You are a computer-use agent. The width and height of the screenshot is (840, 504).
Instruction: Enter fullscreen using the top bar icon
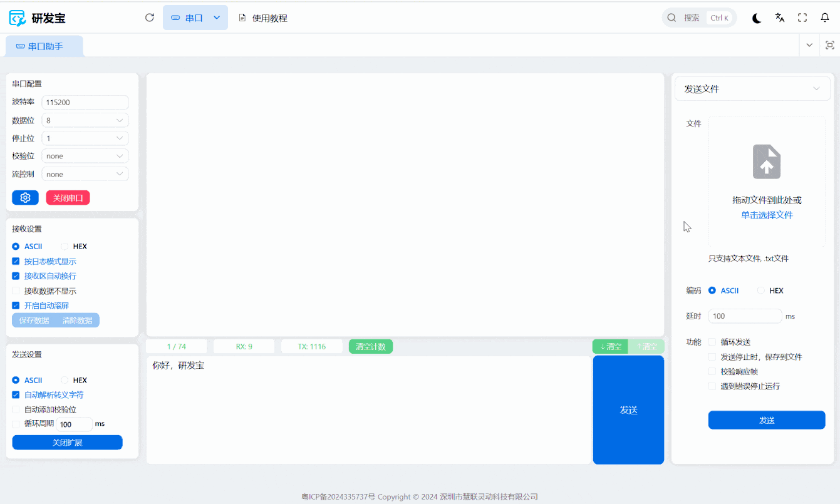[802, 18]
